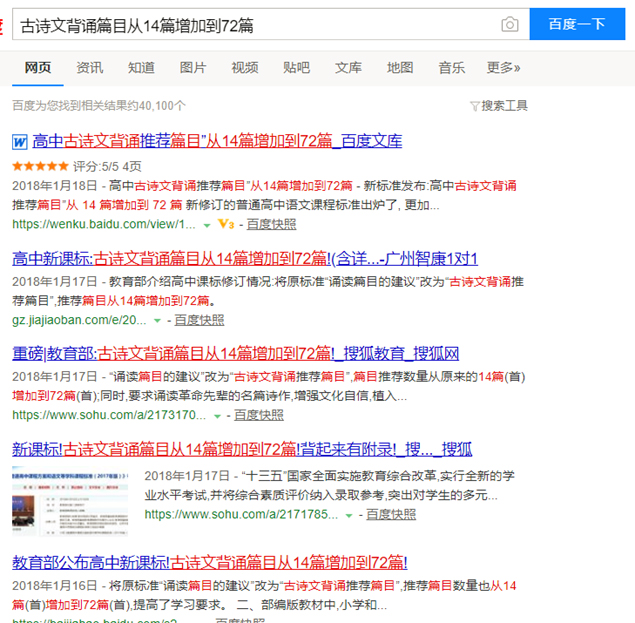The height and width of the screenshot is (623, 635).
Task: Open 百度快照 for the sohu 2173170 result
Action: tap(259, 415)
